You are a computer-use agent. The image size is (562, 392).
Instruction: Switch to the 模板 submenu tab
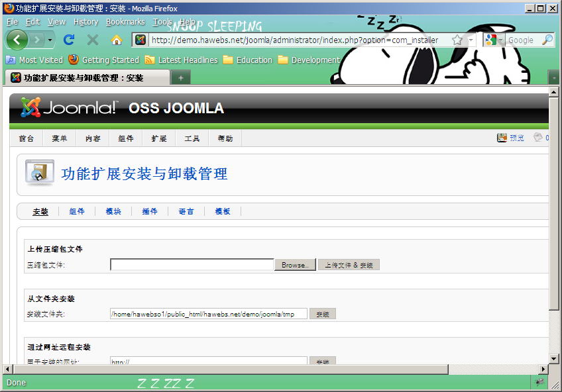pos(223,212)
